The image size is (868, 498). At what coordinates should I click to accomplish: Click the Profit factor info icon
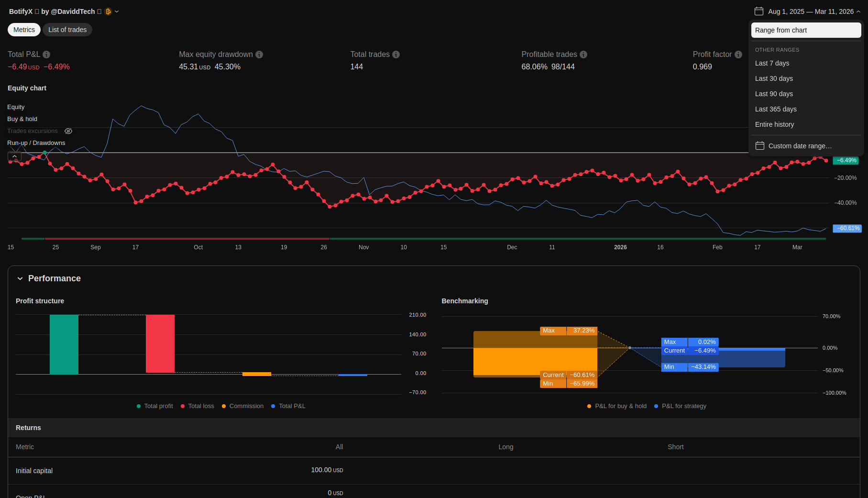(738, 55)
